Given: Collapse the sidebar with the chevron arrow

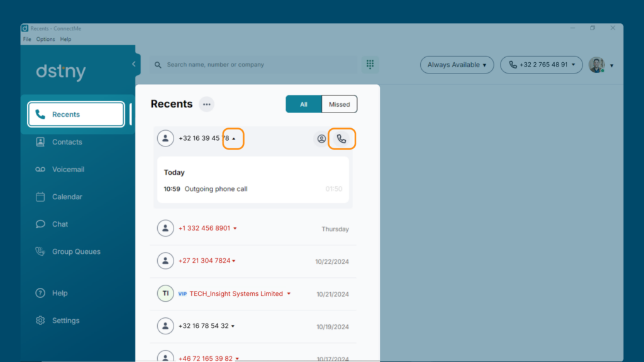Looking at the screenshot, I should pyautogui.click(x=134, y=64).
